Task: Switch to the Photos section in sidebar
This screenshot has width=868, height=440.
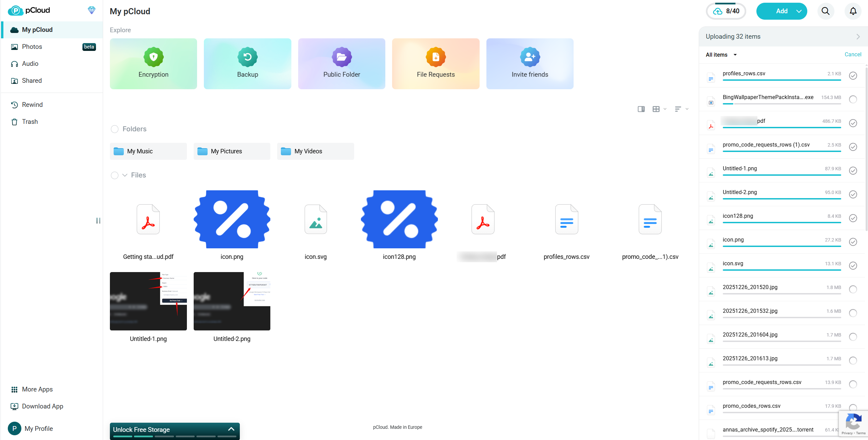Action: (x=32, y=46)
